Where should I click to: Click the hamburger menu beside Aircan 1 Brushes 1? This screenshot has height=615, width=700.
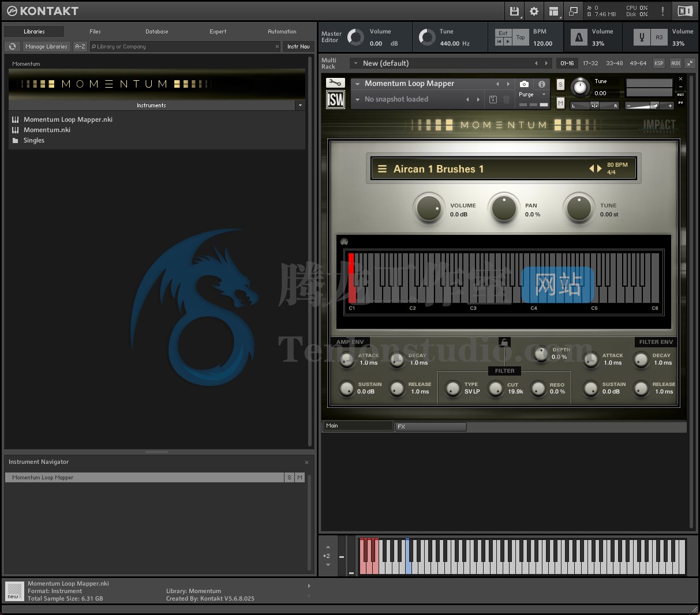pyautogui.click(x=382, y=169)
